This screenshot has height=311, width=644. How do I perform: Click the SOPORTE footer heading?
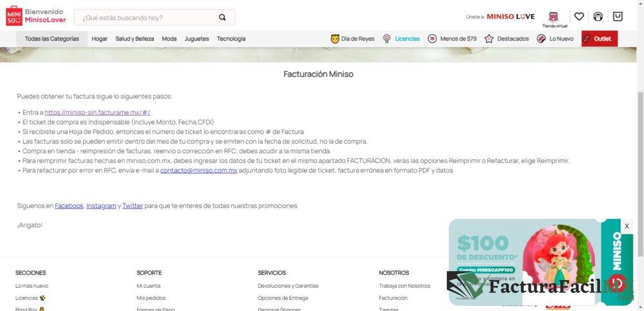(x=149, y=273)
